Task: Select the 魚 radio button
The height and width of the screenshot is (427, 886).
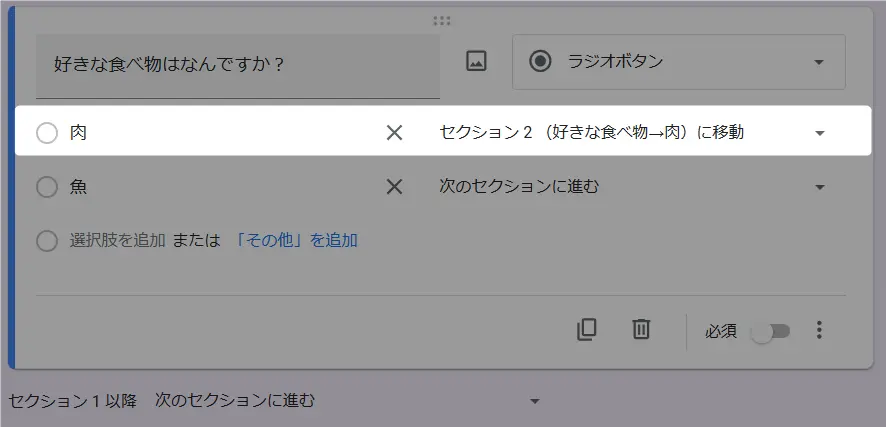Action: pyautogui.click(x=47, y=187)
